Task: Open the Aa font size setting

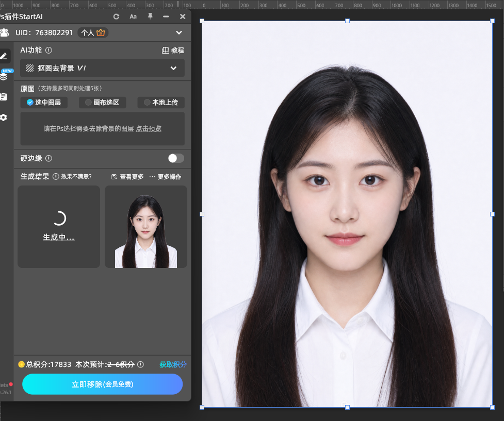Action: click(133, 16)
